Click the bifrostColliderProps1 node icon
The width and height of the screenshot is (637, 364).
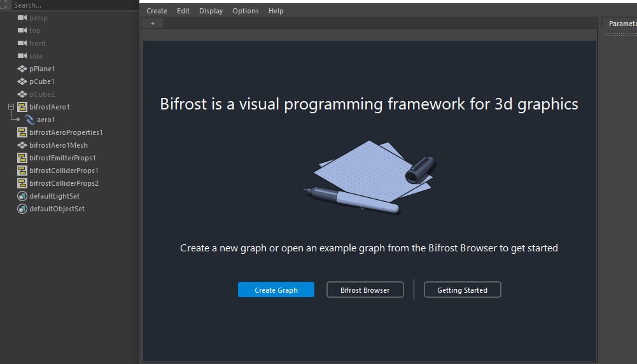pos(22,171)
